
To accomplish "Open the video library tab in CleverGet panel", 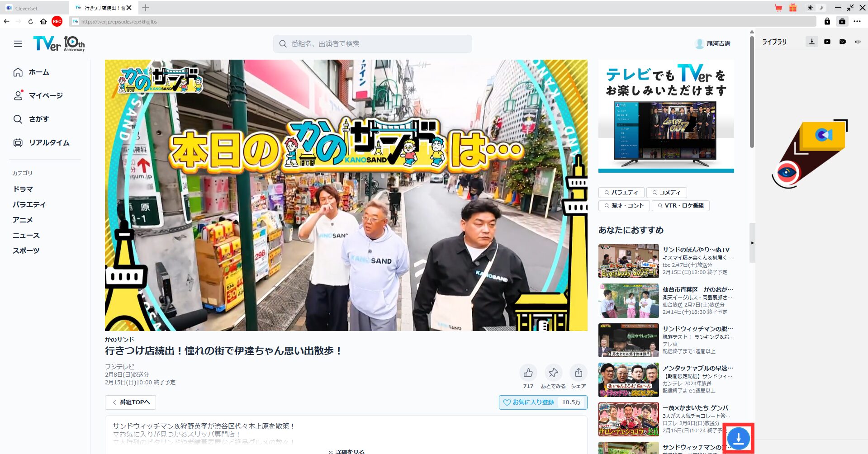I will (x=827, y=42).
